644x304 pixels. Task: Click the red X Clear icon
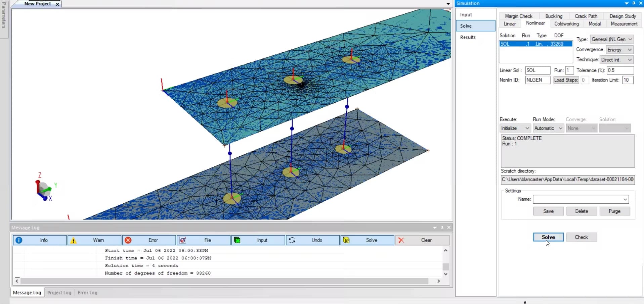pos(402,240)
